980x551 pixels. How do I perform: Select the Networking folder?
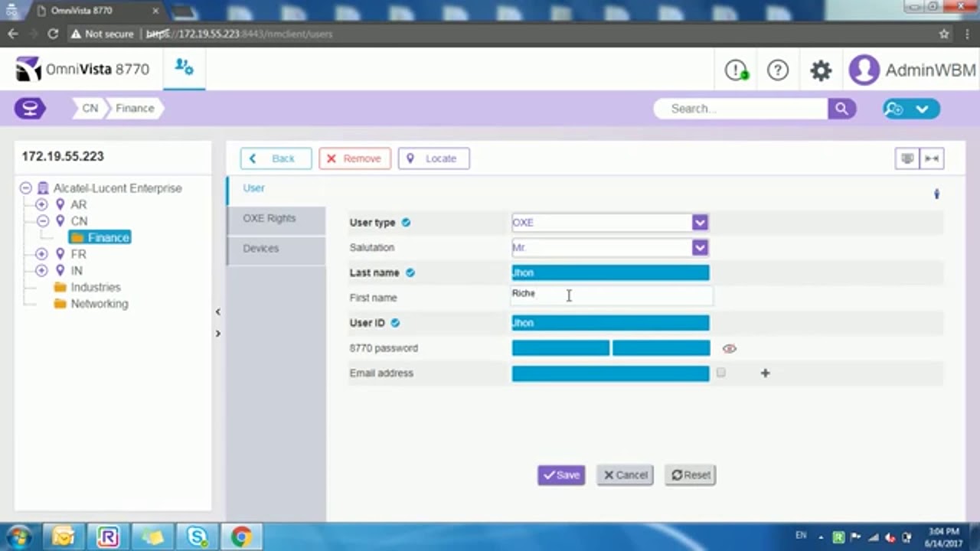pos(100,304)
